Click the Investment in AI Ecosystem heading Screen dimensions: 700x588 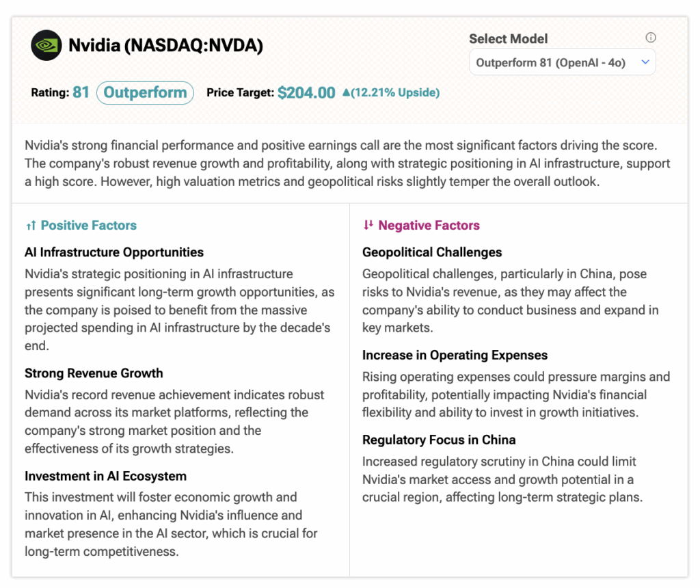tap(105, 476)
